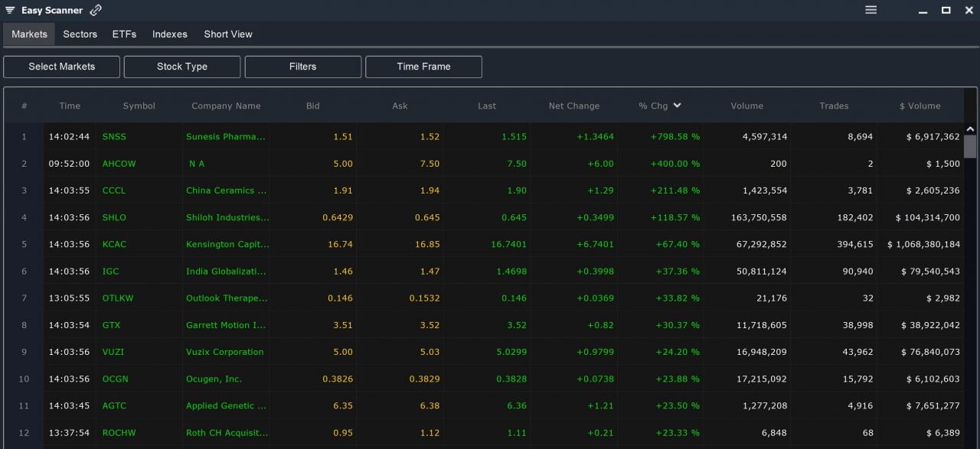This screenshot has width=980, height=449.
Task: Switch to the Indexes tab
Action: 169,34
